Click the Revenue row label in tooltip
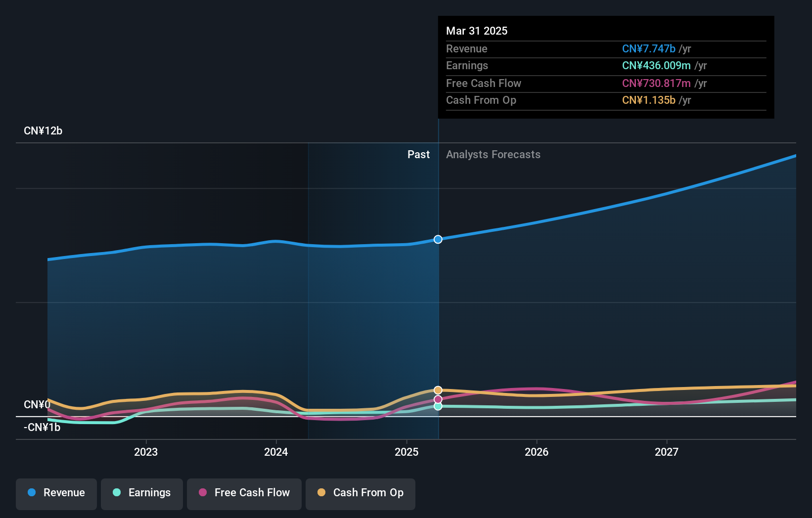Screen dimensions: 812x518 pyautogui.click(x=467, y=49)
